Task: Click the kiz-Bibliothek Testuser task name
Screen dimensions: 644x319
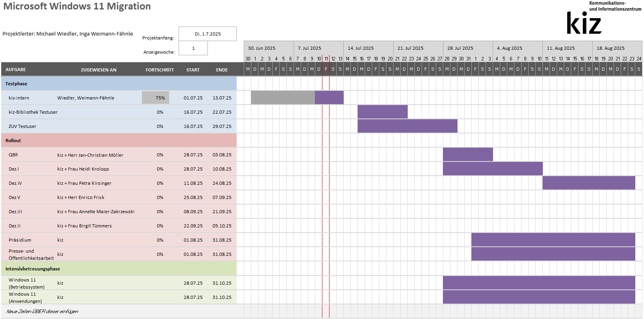Action: [33, 112]
